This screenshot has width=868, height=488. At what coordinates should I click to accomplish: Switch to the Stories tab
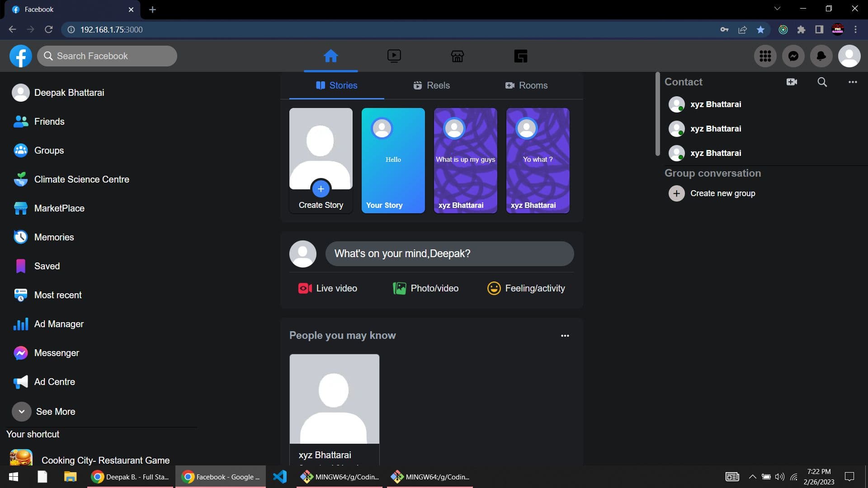point(336,85)
